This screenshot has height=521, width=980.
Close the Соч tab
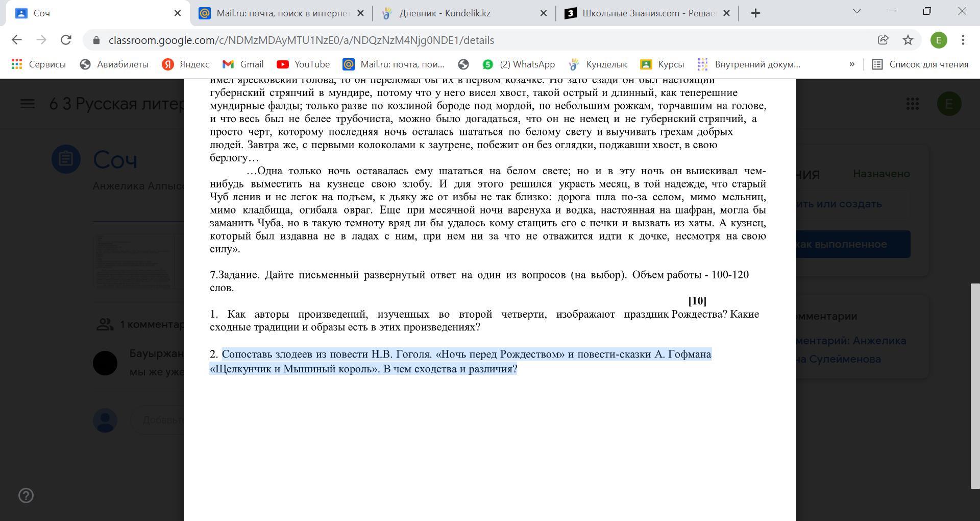pyautogui.click(x=178, y=13)
